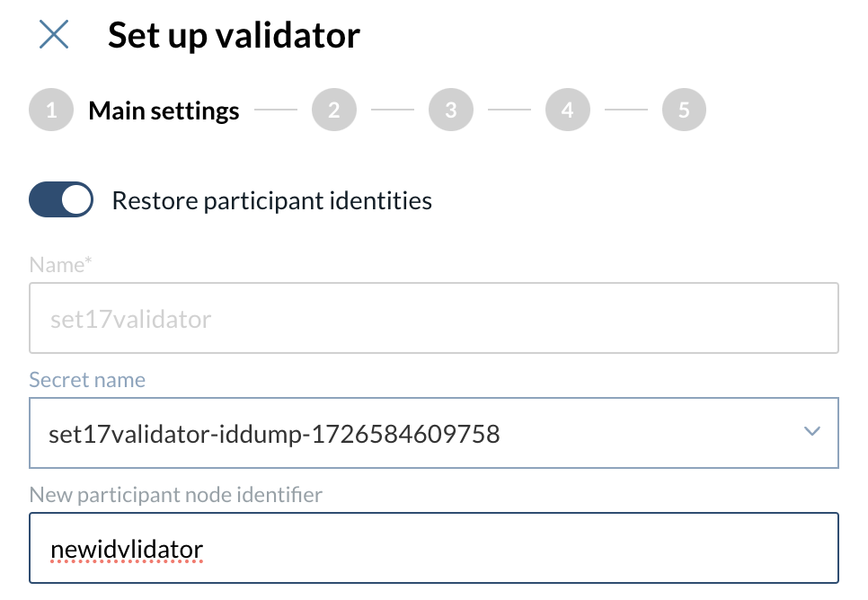Screen dimensions: 868x600
Task: Click the Set up validator heading
Action: pos(234,36)
